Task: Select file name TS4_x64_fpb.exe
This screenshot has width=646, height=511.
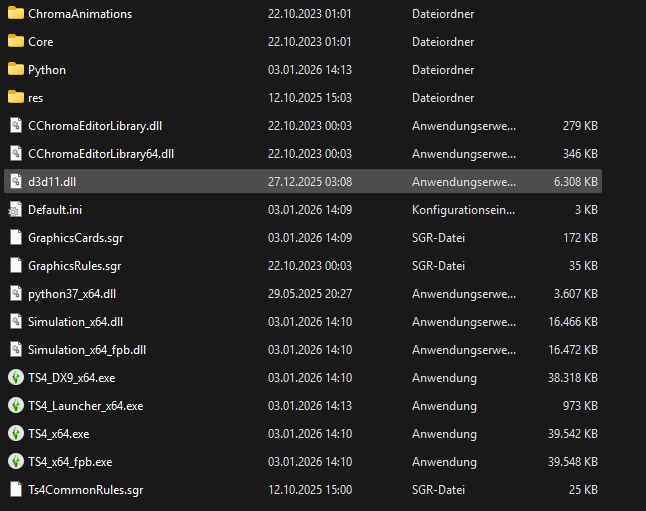Action: click(x=70, y=462)
